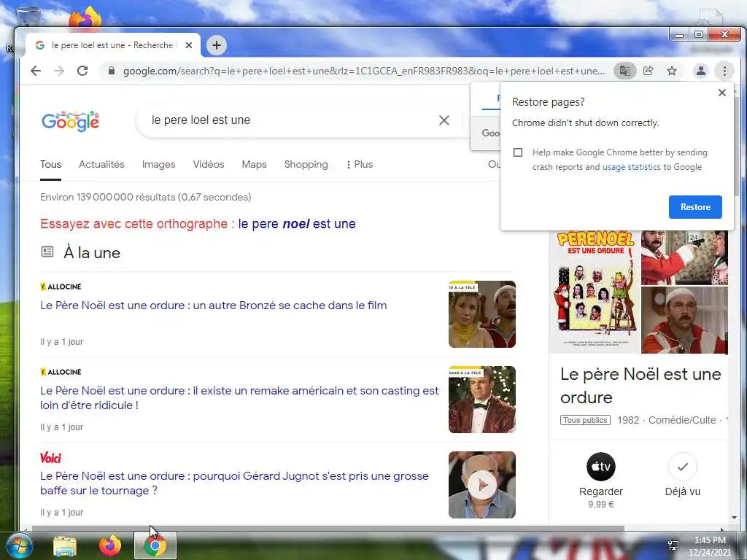Viewport: 747px width, 560px height.
Task: Open the Chrome three-dot menu
Action: (724, 71)
